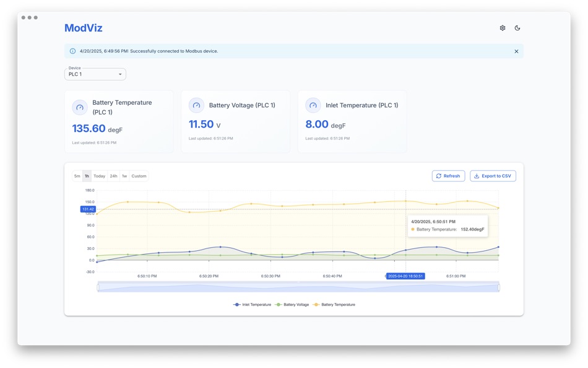The height and width of the screenshot is (368, 588).
Task: Select the Today time range
Action: [100, 176]
